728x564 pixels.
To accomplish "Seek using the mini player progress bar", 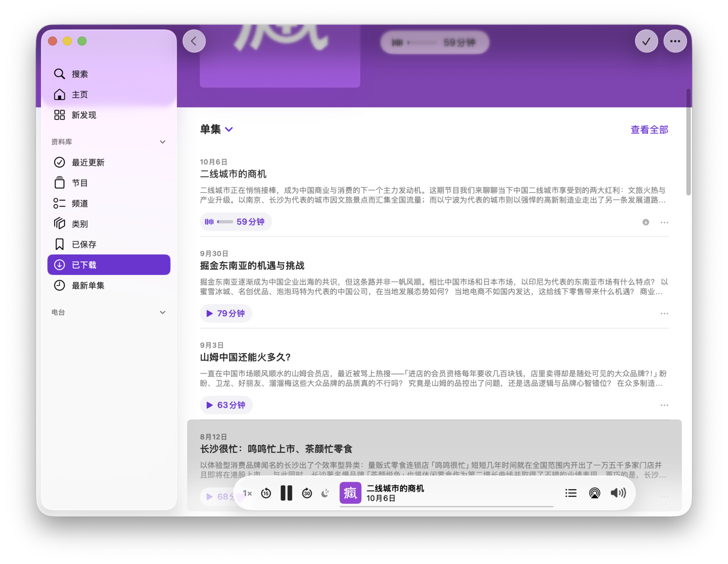I will 446,506.
